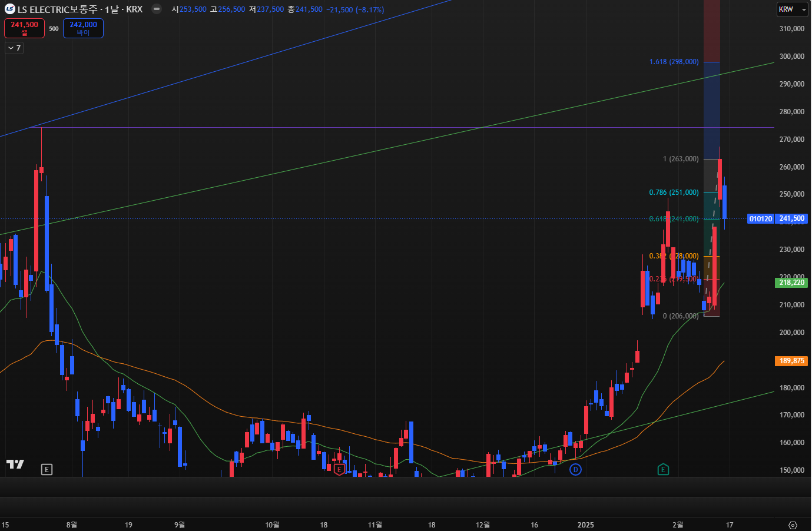Click the open price value 253,500
This screenshot has height=531, width=812.
tap(193, 9)
